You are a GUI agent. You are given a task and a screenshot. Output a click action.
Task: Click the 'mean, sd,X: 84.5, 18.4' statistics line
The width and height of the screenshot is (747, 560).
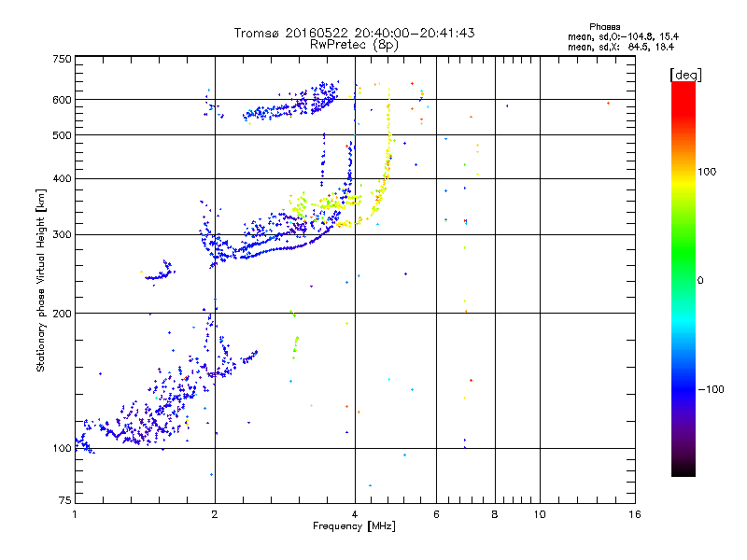[x=621, y=47]
